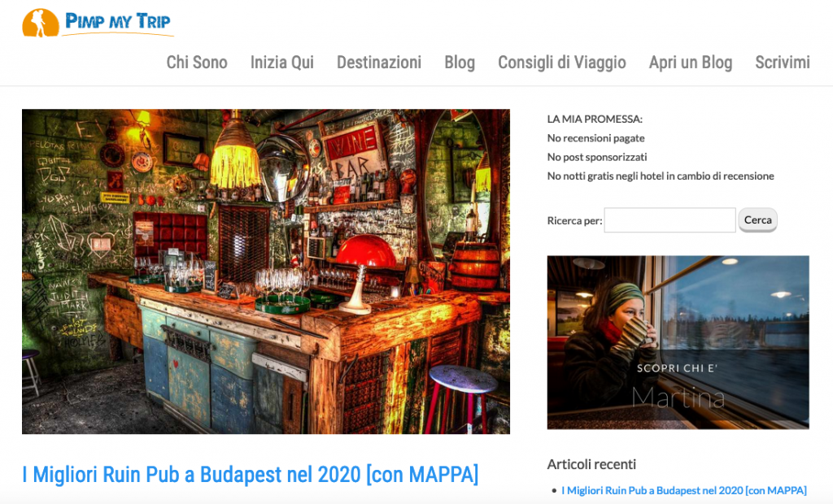The height and width of the screenshot is (504, 833).
Task: Click the Pimp My Trip logo text
Action: coord(117,22)
